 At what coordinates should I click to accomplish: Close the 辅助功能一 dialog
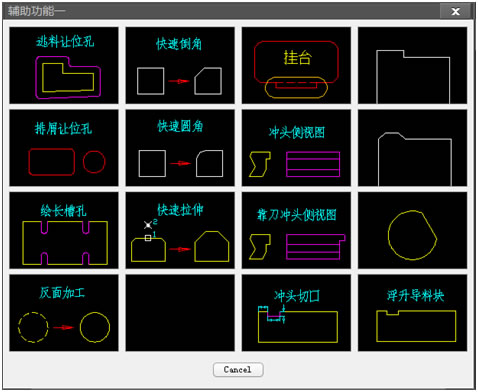pyautogui.click(x=455, y=11)
